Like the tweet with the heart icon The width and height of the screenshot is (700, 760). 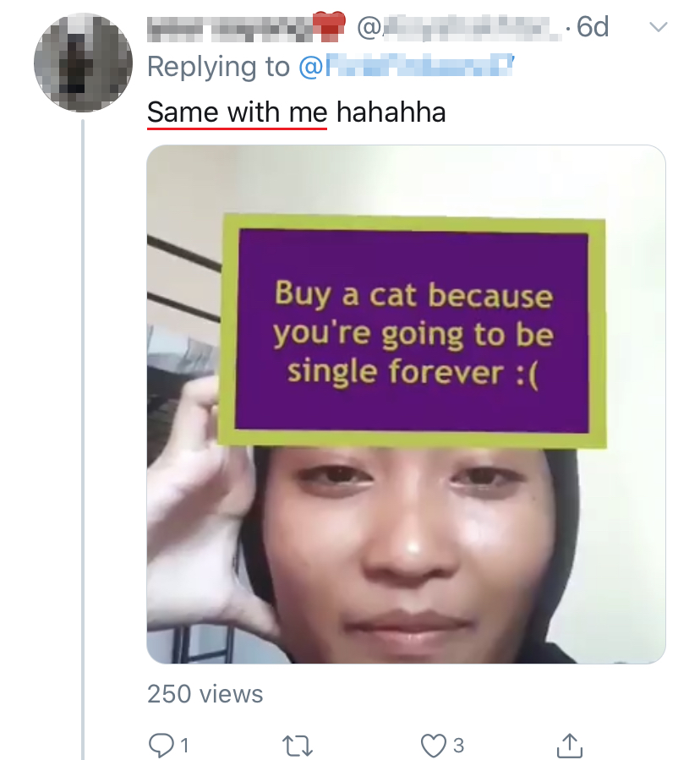433,745
